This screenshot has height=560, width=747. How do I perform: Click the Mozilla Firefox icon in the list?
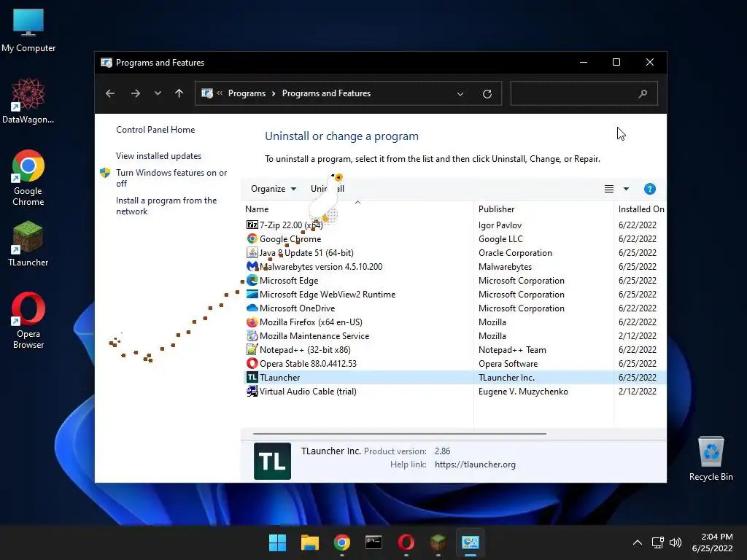coord(252,322)
